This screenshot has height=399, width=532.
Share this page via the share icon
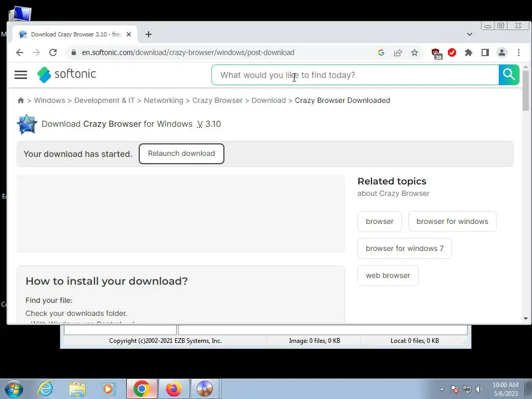tap(397, 52)
